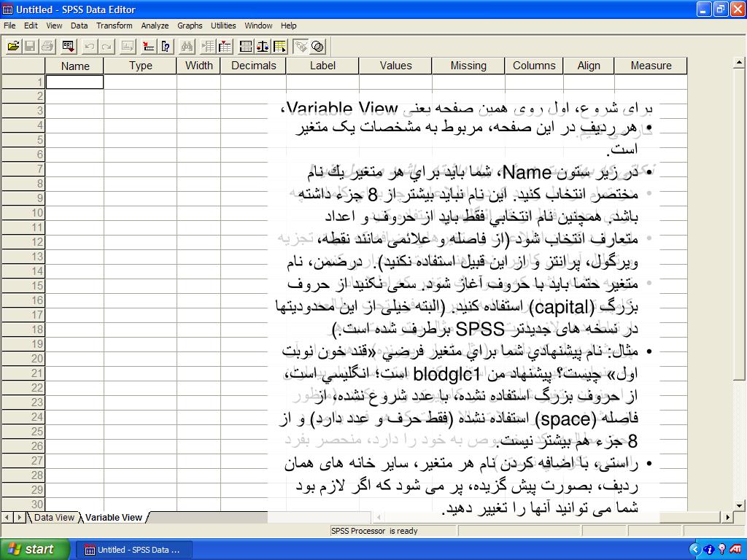Click the Go to Chart icon
Screen dimensions: 747x560
tap(128, 46)
